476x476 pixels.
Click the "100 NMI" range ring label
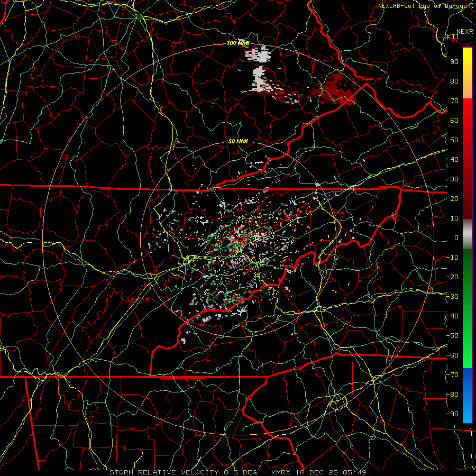tap(238, 43)
